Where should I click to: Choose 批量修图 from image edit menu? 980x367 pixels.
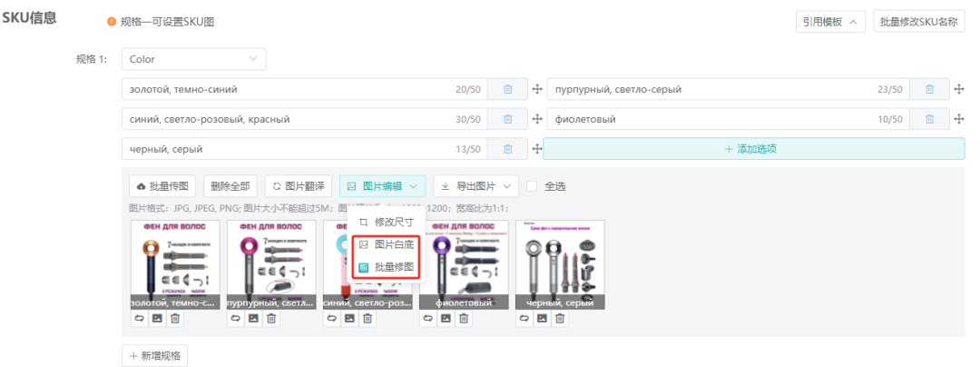(387, 268)
